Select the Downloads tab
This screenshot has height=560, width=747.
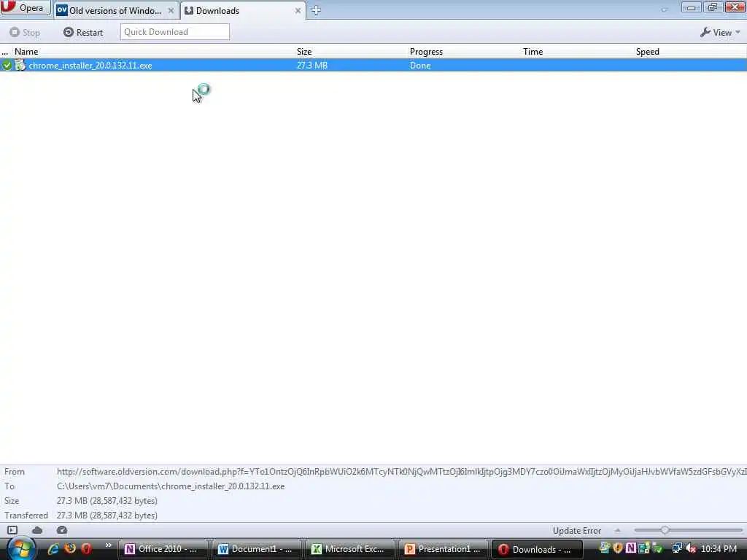click(x=242, y=10)
